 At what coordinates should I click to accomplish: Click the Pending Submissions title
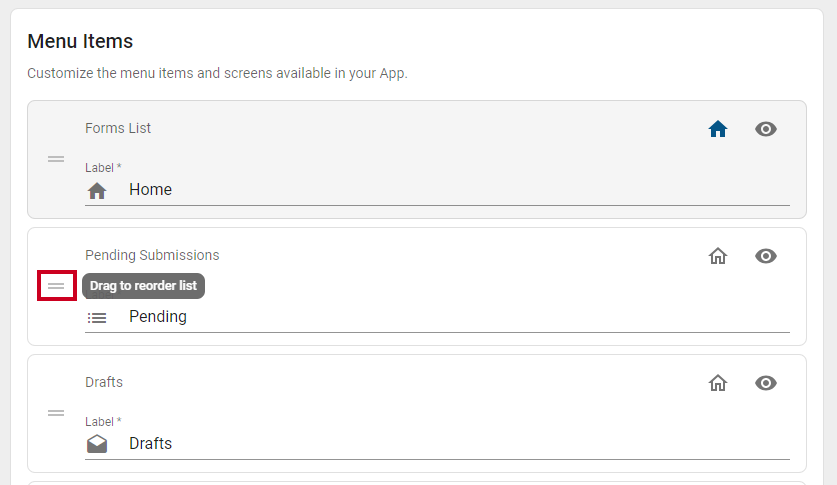[x=152, y=256]
